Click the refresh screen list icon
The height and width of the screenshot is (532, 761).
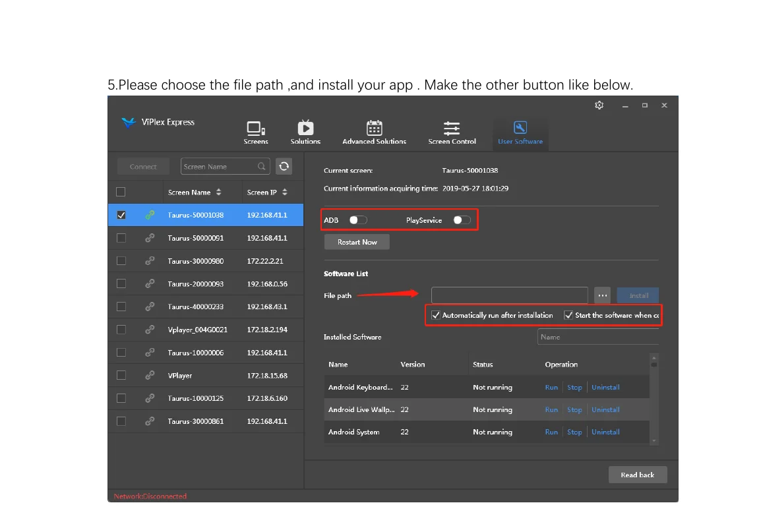284,166
